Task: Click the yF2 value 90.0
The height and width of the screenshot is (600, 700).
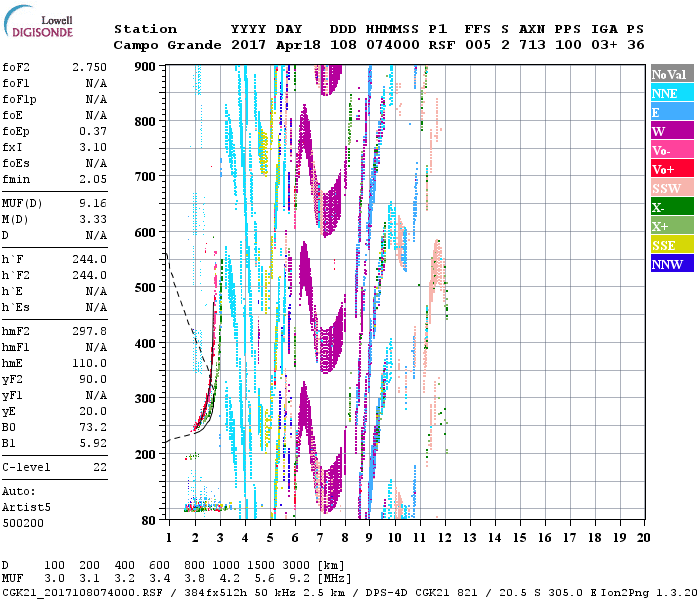Action: tap(93, 379)
